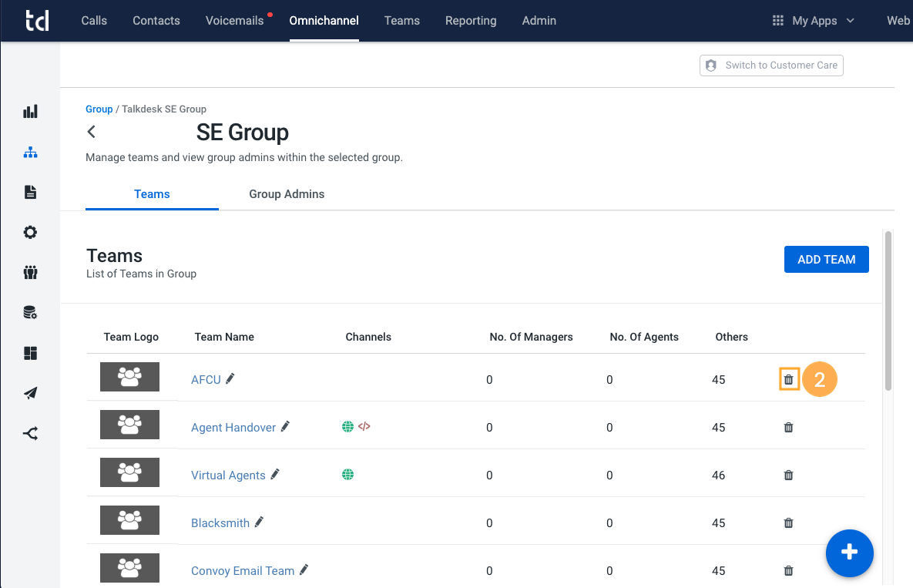Switch to the Group Admins tab
The width and height of the screenshot is (913, 588).
click(287, 194)
